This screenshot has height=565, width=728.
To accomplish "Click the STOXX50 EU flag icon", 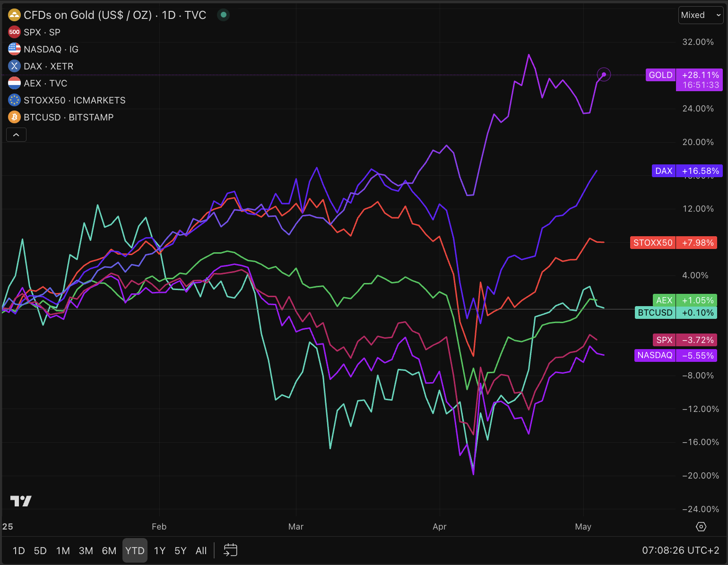I will coord(15,100).
